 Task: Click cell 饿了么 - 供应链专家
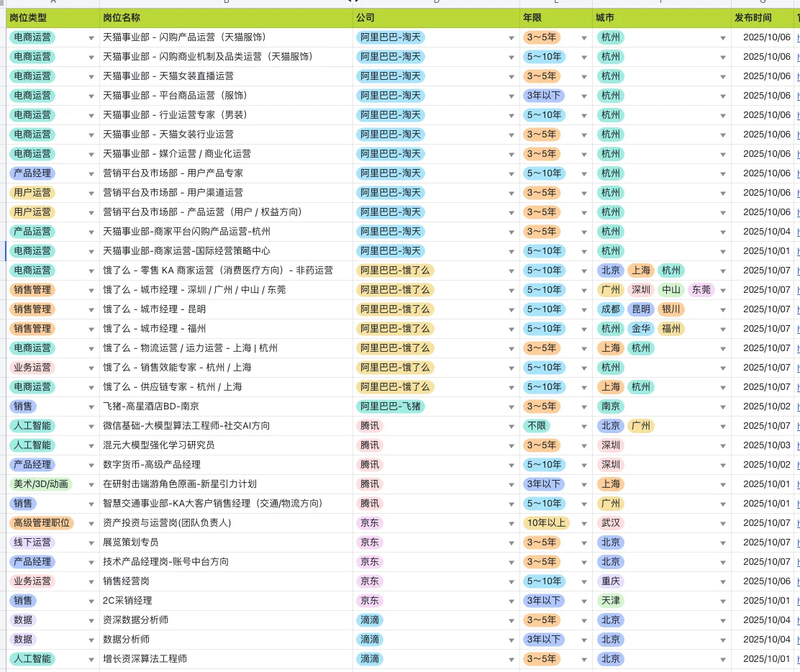226,387
